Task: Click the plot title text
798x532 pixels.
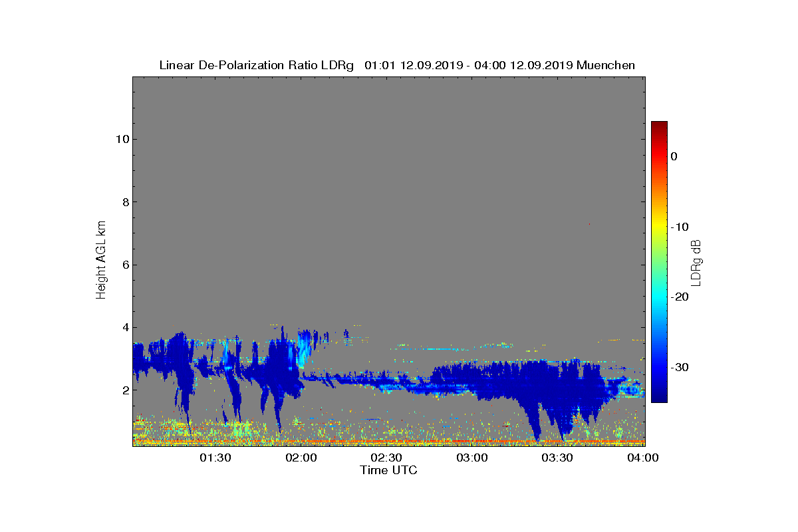Action: click(397, 65)
